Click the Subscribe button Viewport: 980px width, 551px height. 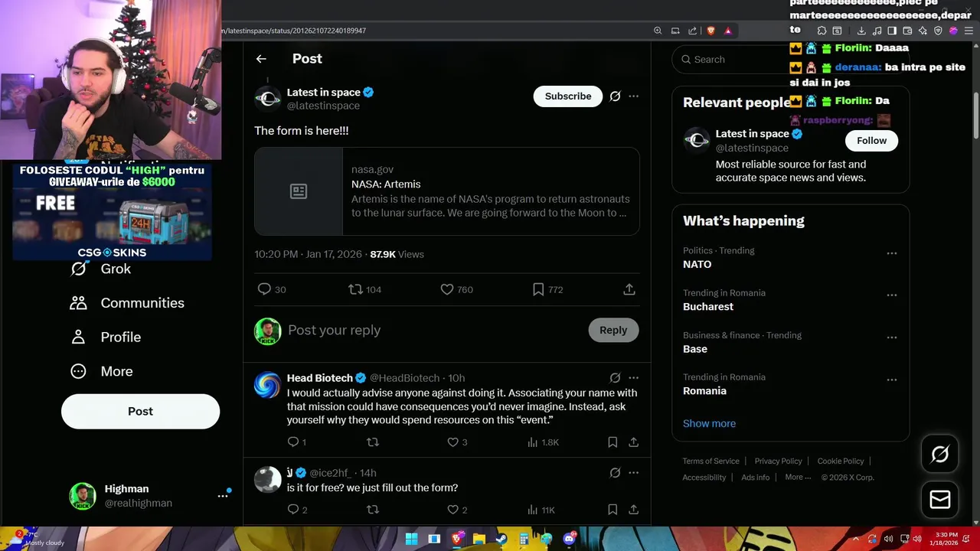point(568,96)
